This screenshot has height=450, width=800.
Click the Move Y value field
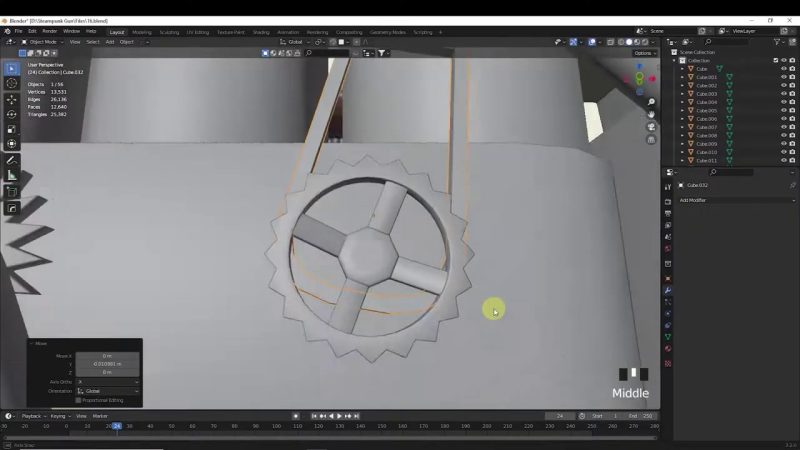[107, 364]
